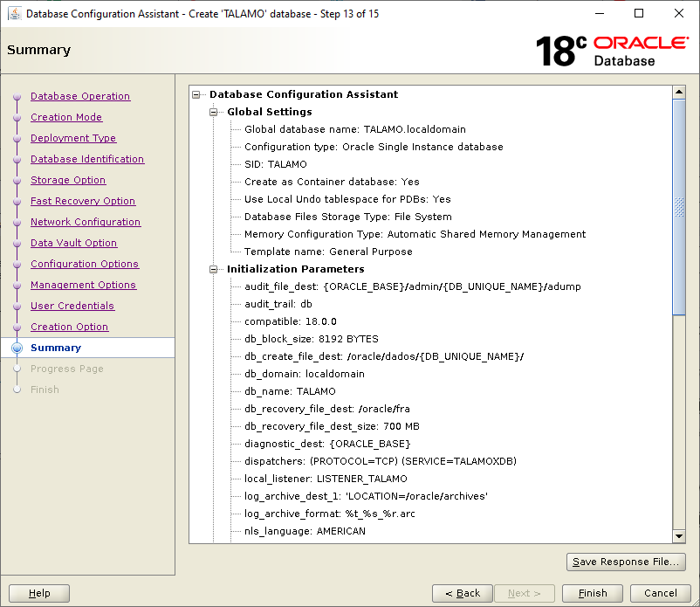700x607 pixels.
Task: Select the current Summary step
Action: pos(56,348)
